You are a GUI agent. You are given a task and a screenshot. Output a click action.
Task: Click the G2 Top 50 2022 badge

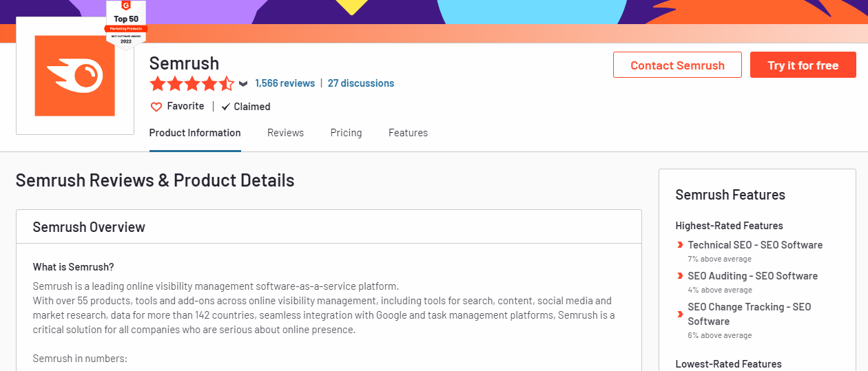(x=126, y=25)
